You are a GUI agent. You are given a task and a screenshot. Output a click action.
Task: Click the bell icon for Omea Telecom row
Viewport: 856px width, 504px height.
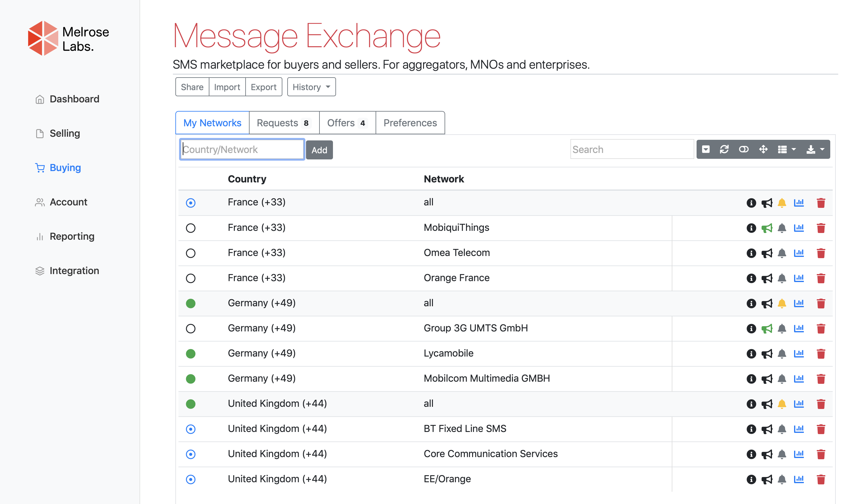[x=781, y=253]
